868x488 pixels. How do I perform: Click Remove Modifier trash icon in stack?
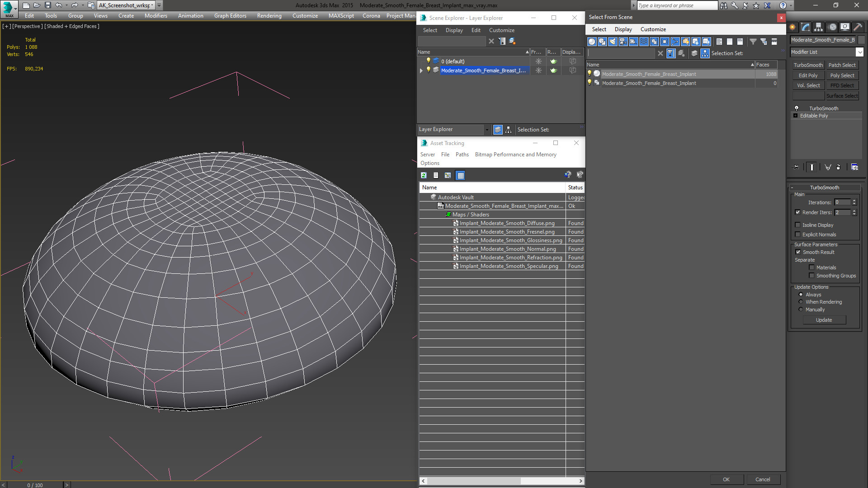tap(839, 167)
